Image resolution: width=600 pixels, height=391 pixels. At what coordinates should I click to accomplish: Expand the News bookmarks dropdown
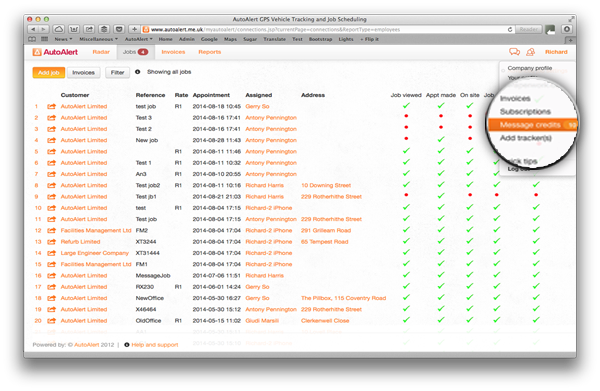63,39
